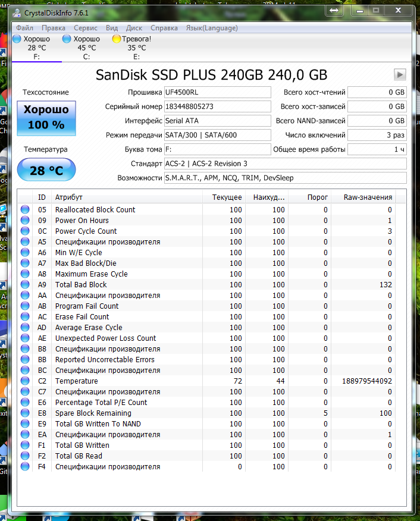The width and height of the screenshot is (420, 521).
Task: Click the Интерфейс field Serial ATA
Action: click(x=218, y=121)
